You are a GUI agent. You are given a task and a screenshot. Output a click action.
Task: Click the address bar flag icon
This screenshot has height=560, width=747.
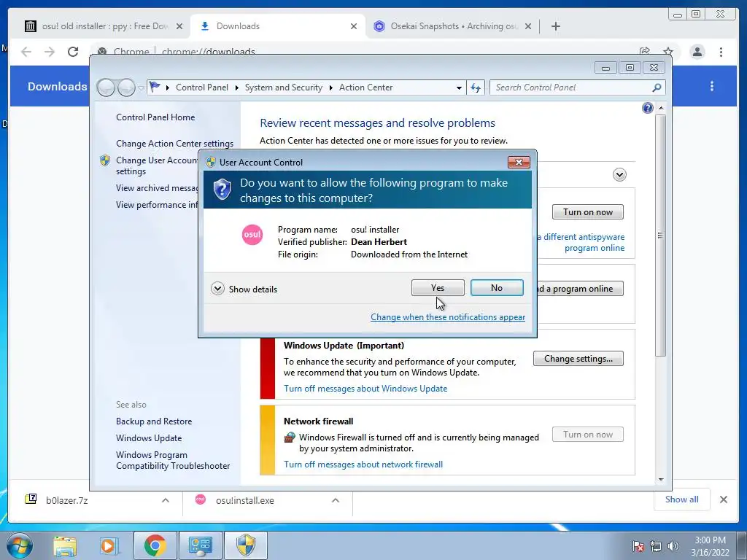(155, 87)
